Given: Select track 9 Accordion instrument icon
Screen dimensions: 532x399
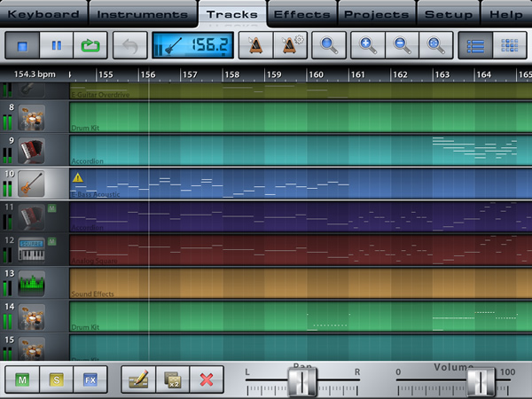Looking at the screenshot, I should [x=31, y=151].
